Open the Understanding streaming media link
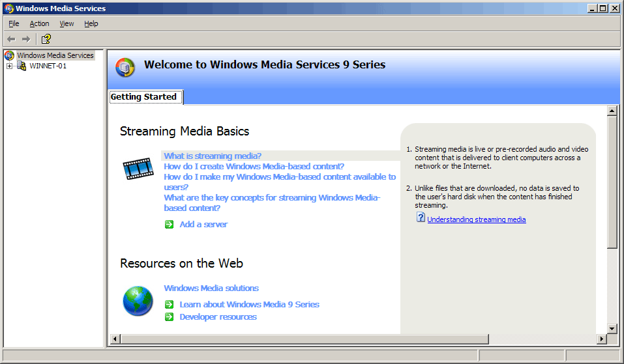This screenshot has height=364, width=624. click(477, 219)
